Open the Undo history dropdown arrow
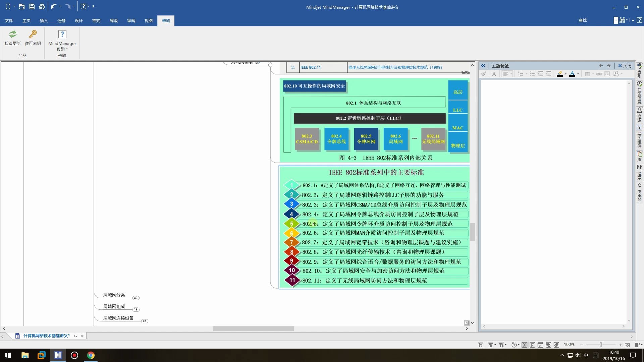 point(60,6)
